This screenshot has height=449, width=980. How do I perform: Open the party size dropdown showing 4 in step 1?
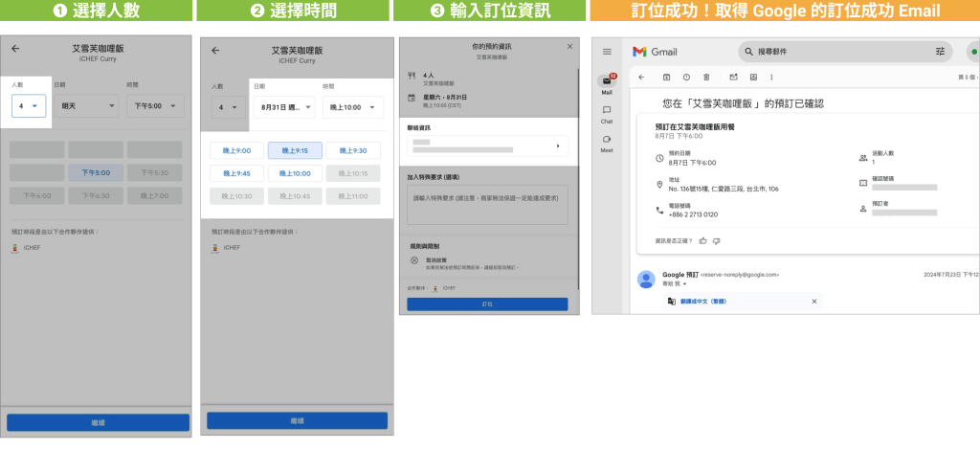[x=29, y=106]
